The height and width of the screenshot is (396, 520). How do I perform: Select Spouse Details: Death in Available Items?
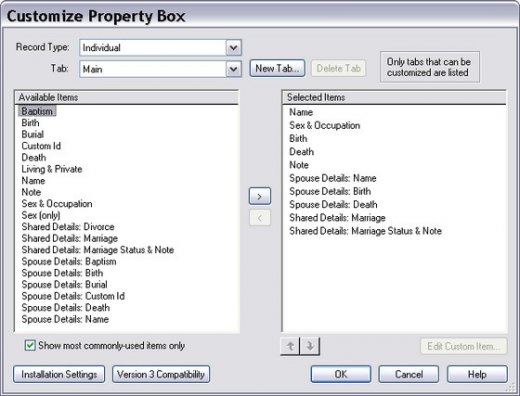click(x=65, y=308)
